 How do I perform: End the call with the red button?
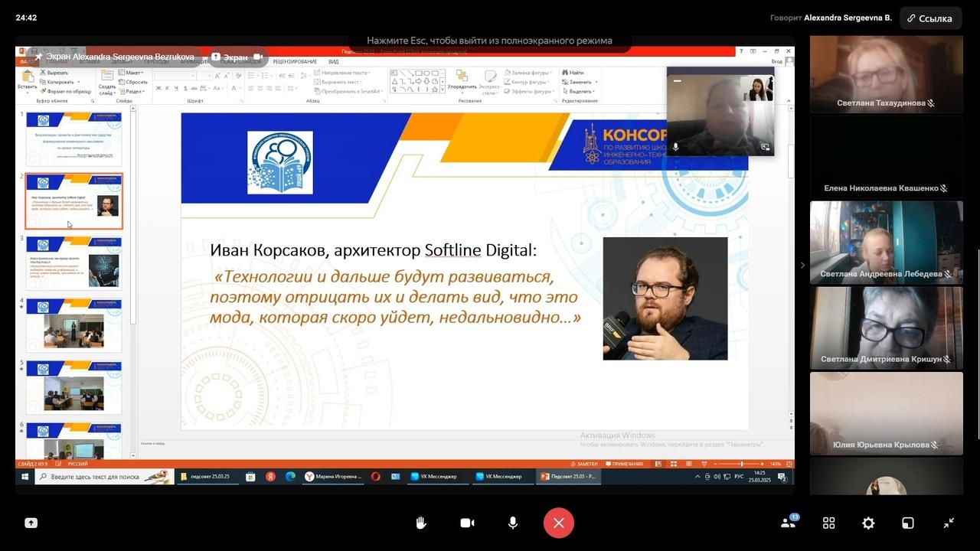click(x=559, y=523)
